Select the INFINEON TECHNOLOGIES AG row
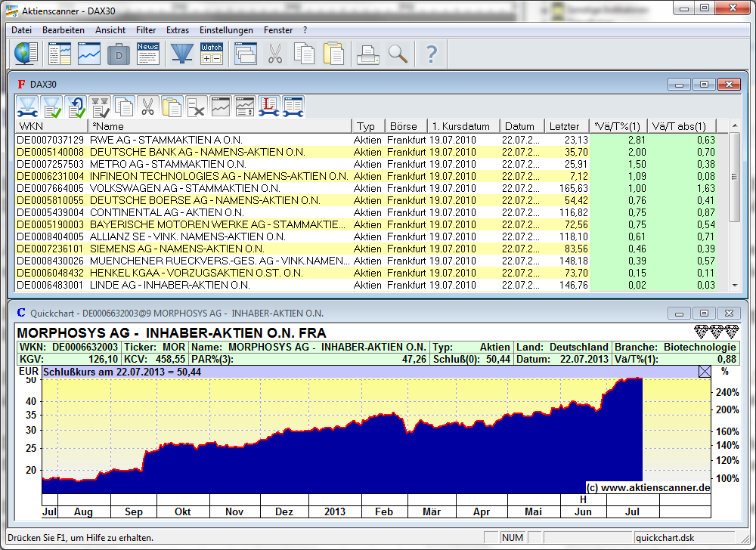Image resolution: width=756 pixels, height=550 pixels. coord(365,176)
